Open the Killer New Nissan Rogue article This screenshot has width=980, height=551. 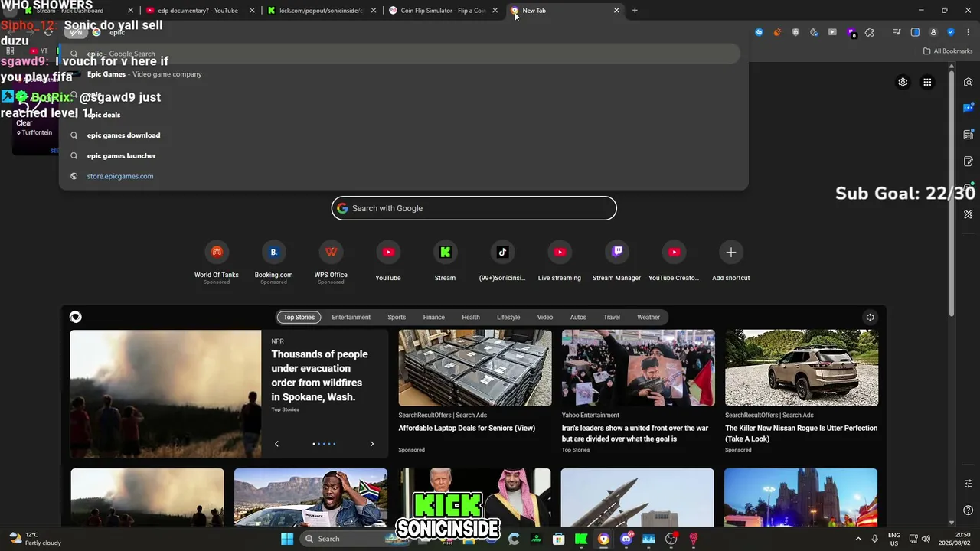tap(801, 433)
